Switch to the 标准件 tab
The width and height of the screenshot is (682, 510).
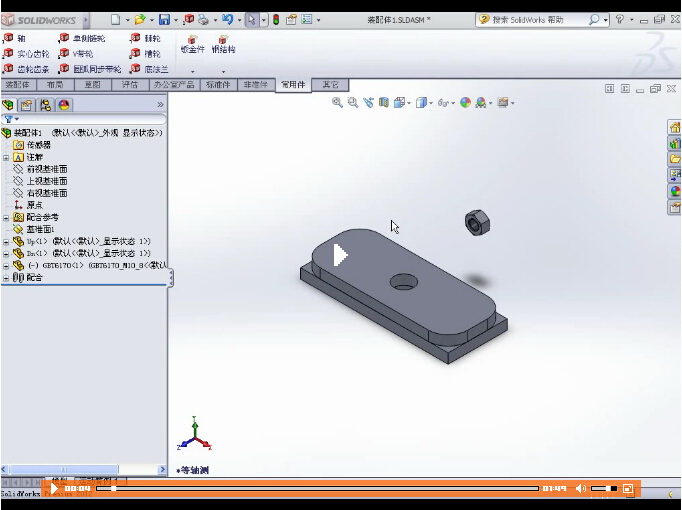[x=218, y=85]
